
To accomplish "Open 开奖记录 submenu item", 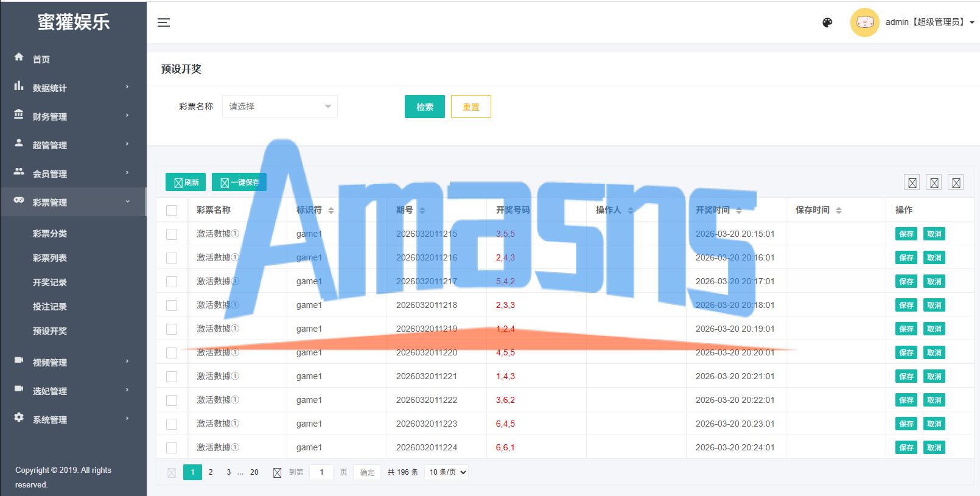I will 50,282.
